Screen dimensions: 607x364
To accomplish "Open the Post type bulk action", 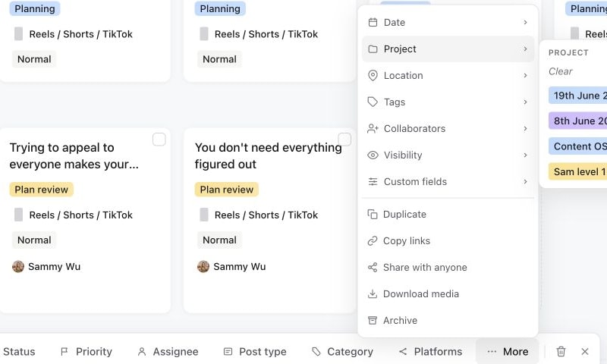I will click(x=255, y=351).
